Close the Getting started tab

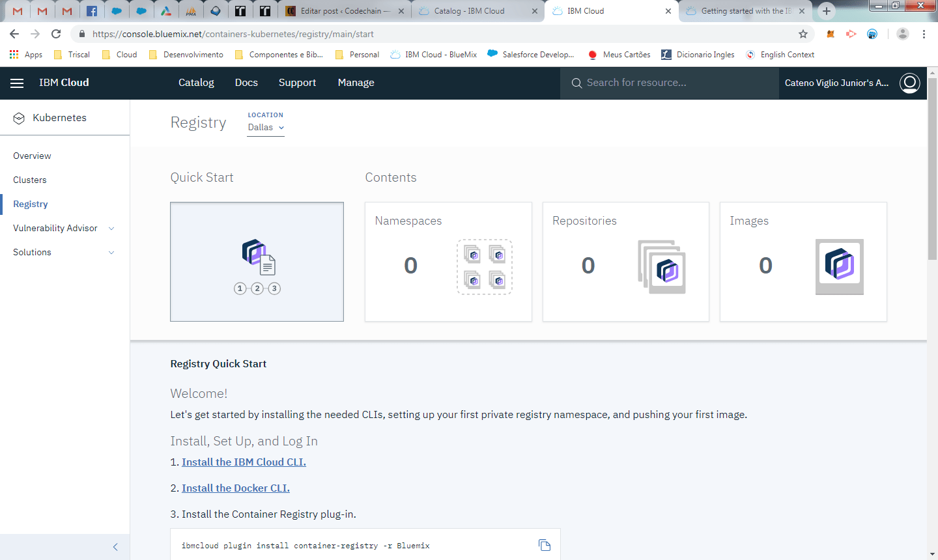pyautogui.click(x=802, y=11)
